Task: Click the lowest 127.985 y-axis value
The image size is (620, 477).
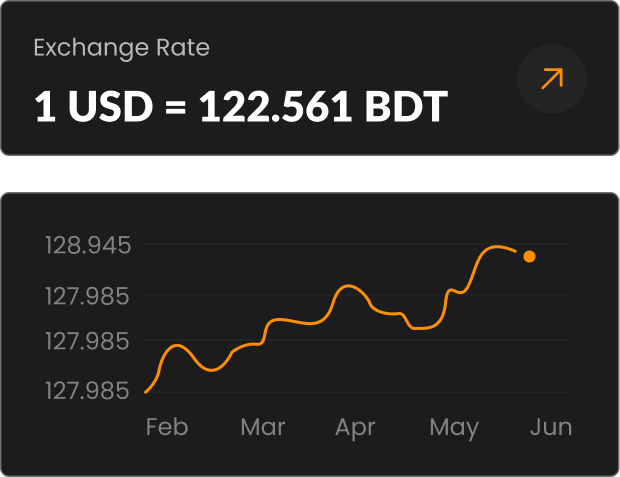Action: click(x=88, y=390)
